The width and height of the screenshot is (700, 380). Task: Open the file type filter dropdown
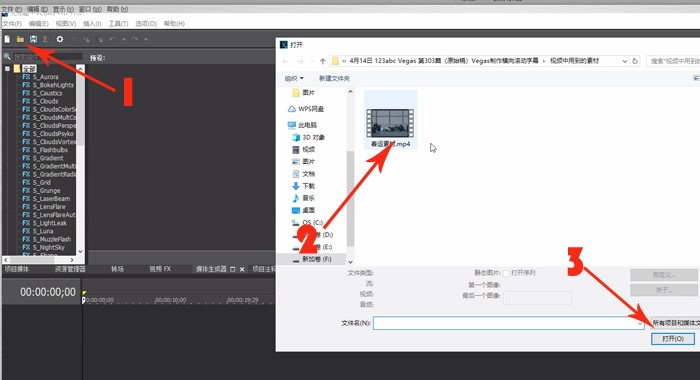coord(675,323)
